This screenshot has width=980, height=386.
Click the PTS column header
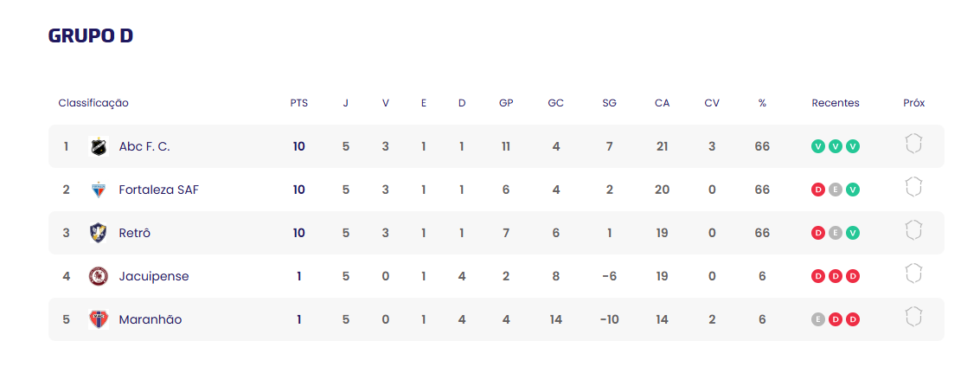[x=298, y=103]
